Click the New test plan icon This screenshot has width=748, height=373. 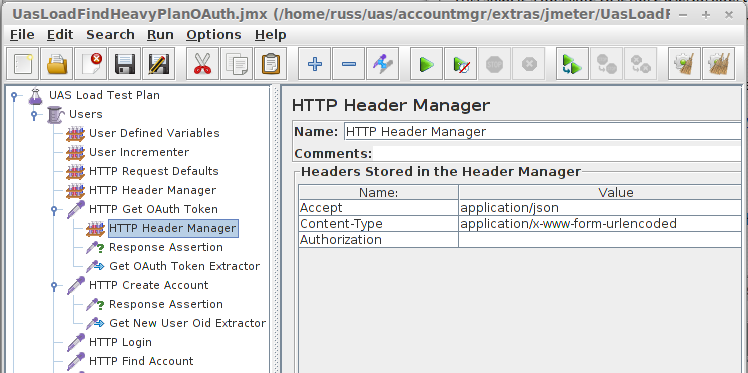[x=22, y=63]
